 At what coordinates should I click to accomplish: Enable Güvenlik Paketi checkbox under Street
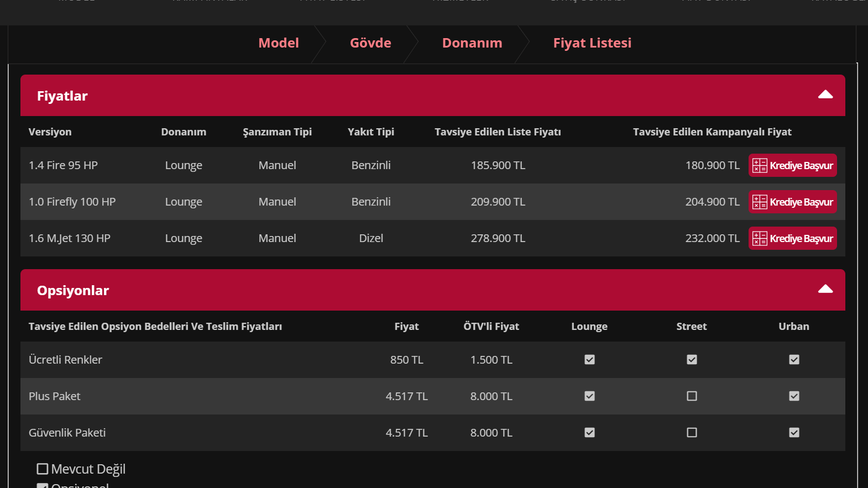click(x=692, y=433)
